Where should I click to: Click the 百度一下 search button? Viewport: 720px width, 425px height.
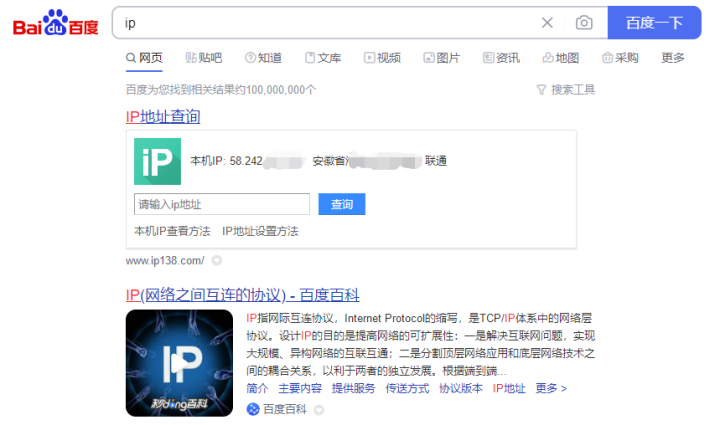(x=654, y=22)
